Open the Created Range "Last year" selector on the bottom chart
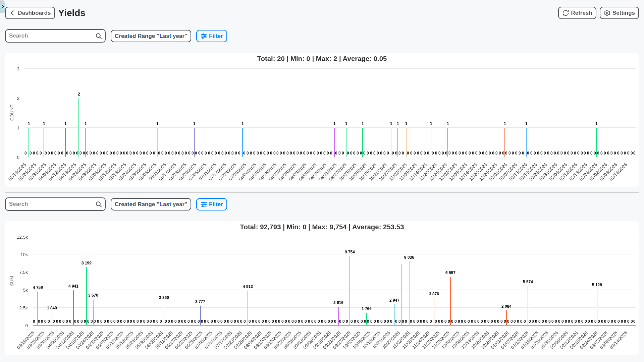Screen dimensions: 644x362 pyautogui.click(x=151, y=204)
